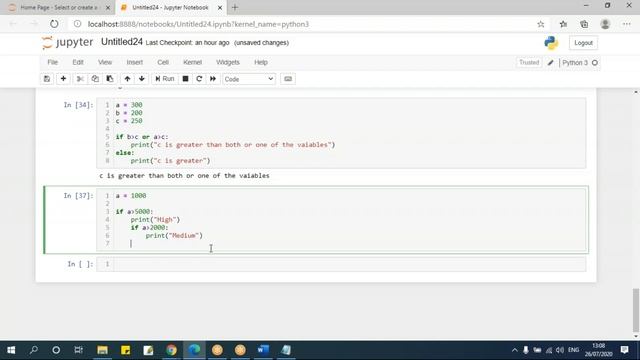The image size is (640, 360).
Task: Click inside the In [34] code cell
Action: 341,133
